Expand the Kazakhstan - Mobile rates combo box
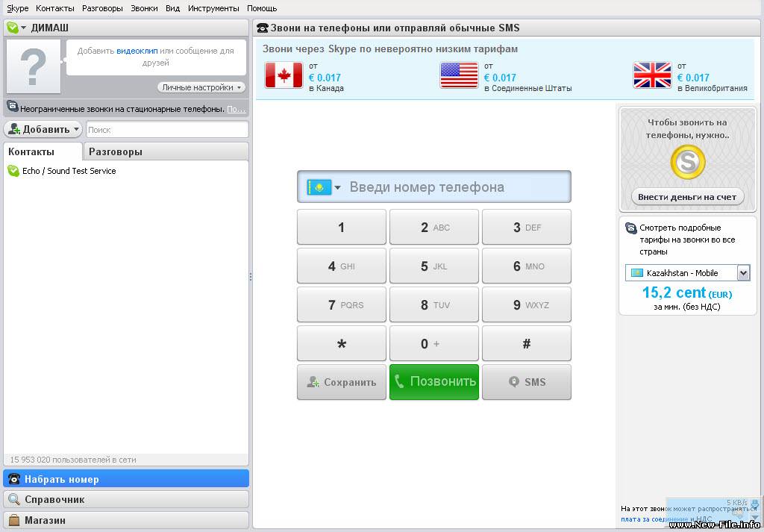 pos(743,273)
